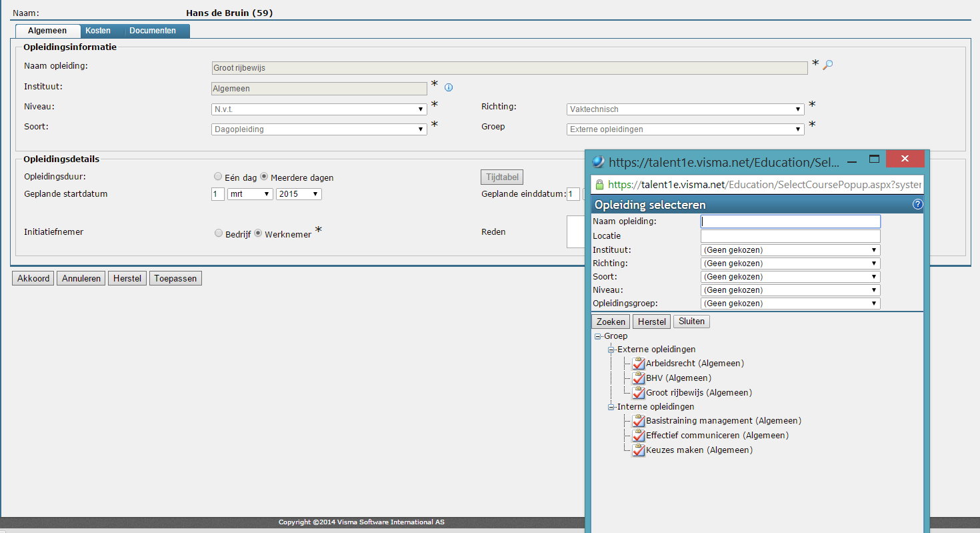Image resolution: width=980 pixels, height=533 pixels.
Task: Open course search magnifier icon
Action: tap(828, 65)
